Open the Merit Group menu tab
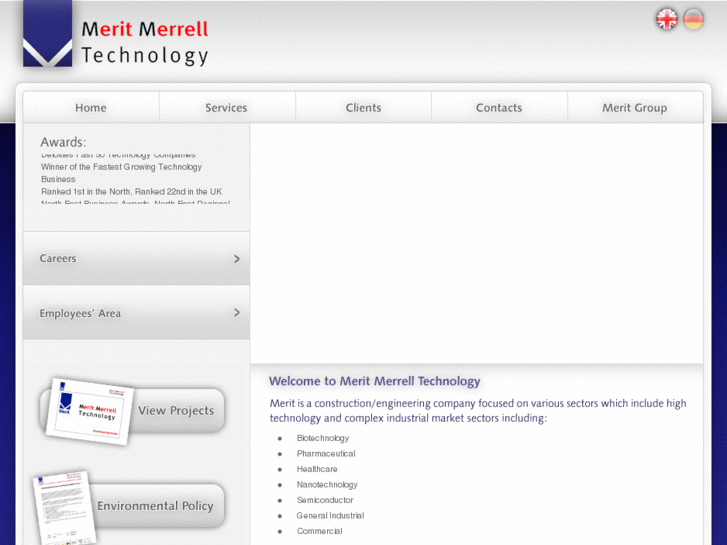727x545 pixels. click(635, 108)
